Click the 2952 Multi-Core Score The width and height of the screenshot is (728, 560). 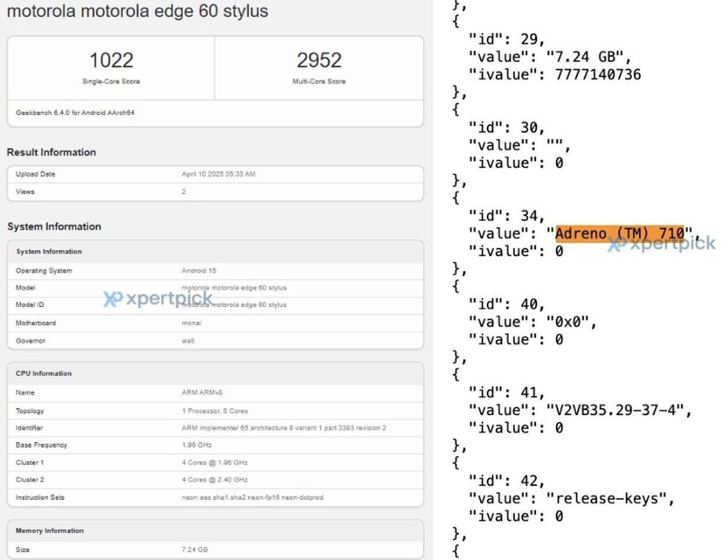pos(319,61)
